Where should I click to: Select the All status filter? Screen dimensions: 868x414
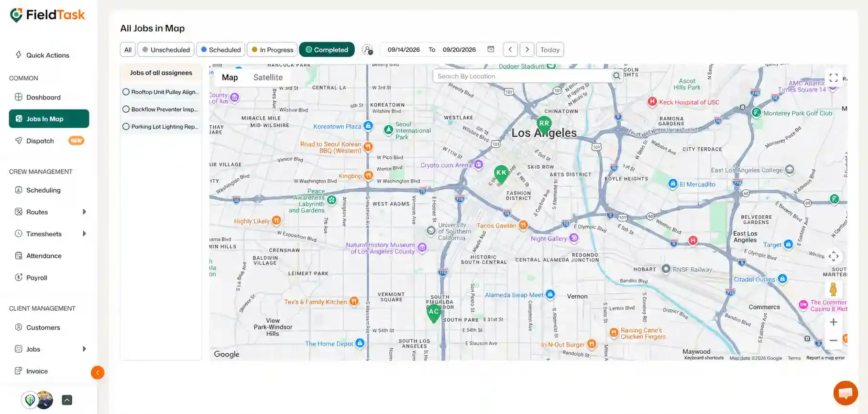[128, 50]
